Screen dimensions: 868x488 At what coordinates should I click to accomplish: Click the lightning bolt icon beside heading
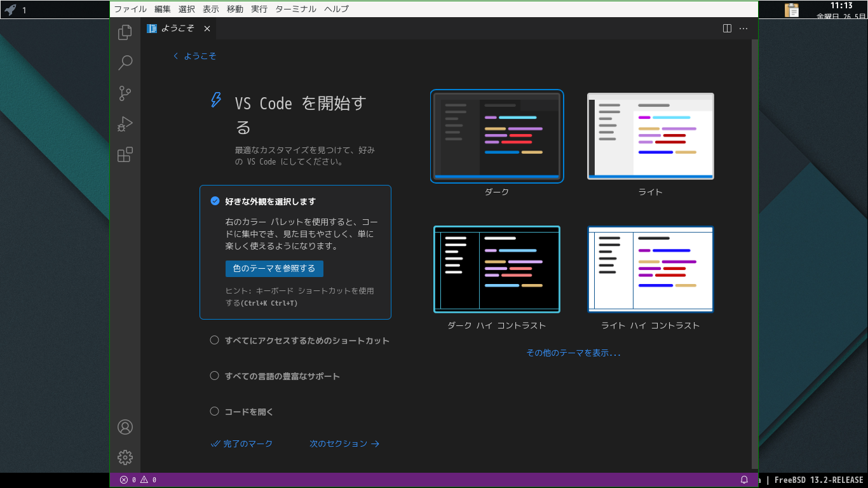pos(216,100)
